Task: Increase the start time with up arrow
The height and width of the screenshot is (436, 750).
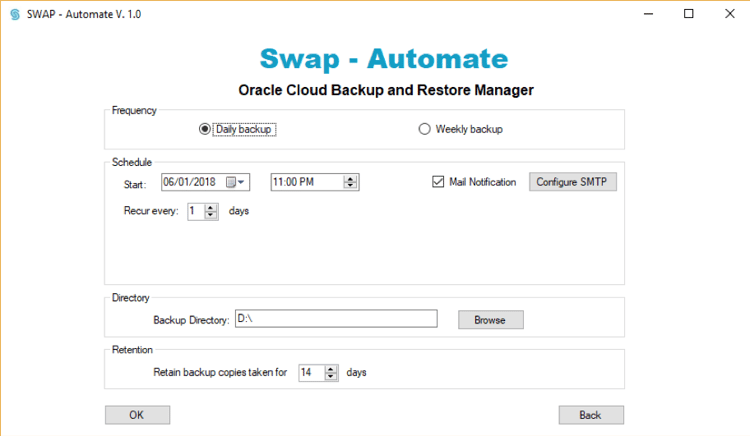Action: click(x=350, y=178)
